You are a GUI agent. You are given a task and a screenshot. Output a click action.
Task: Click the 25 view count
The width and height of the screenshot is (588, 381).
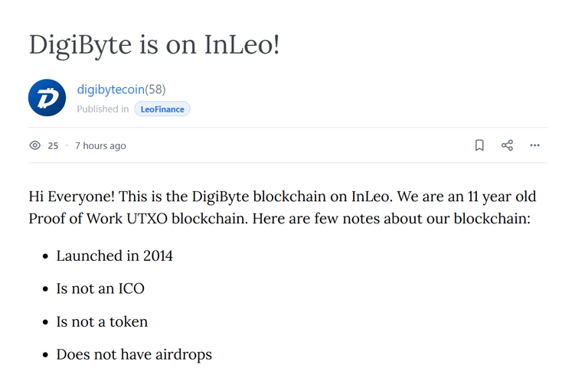click(x=53, y=145)
